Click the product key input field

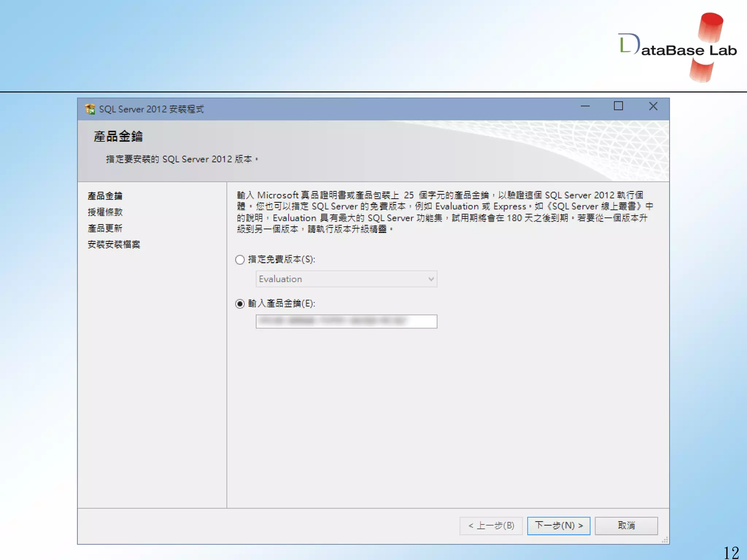[x=346, y=321]
